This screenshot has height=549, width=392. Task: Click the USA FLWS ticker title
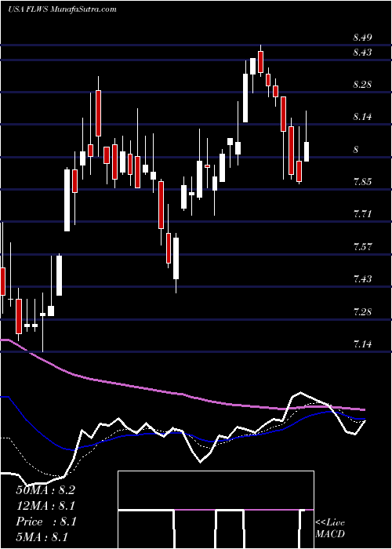[x=62, y=9]
